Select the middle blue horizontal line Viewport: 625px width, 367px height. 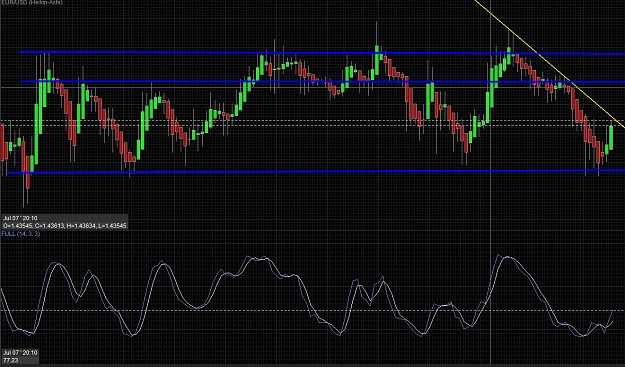click(x=322, y=82)
